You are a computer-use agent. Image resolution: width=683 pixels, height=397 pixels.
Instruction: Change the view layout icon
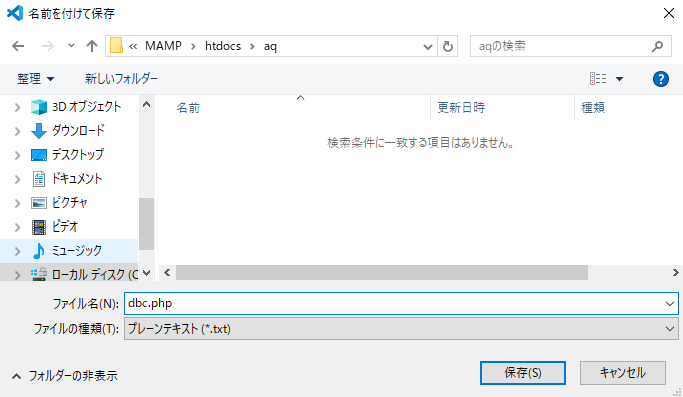[x=598, y=78]
